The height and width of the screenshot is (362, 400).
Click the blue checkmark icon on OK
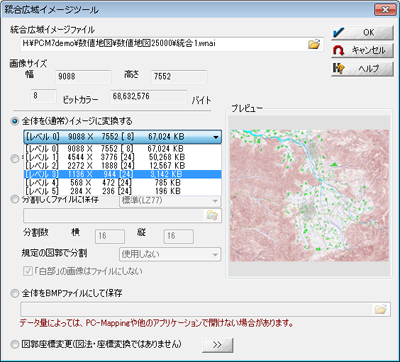(339, 33)
